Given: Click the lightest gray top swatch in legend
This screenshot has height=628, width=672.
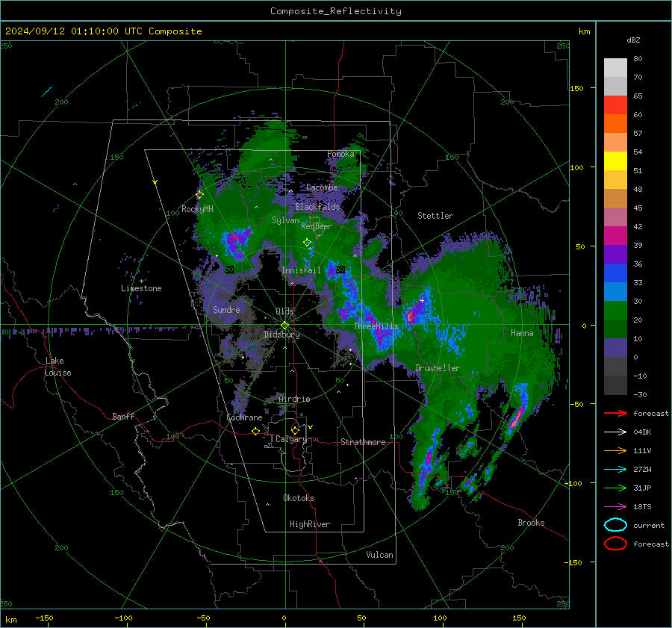Looking at the screenshot, I should tap(615, 67).
